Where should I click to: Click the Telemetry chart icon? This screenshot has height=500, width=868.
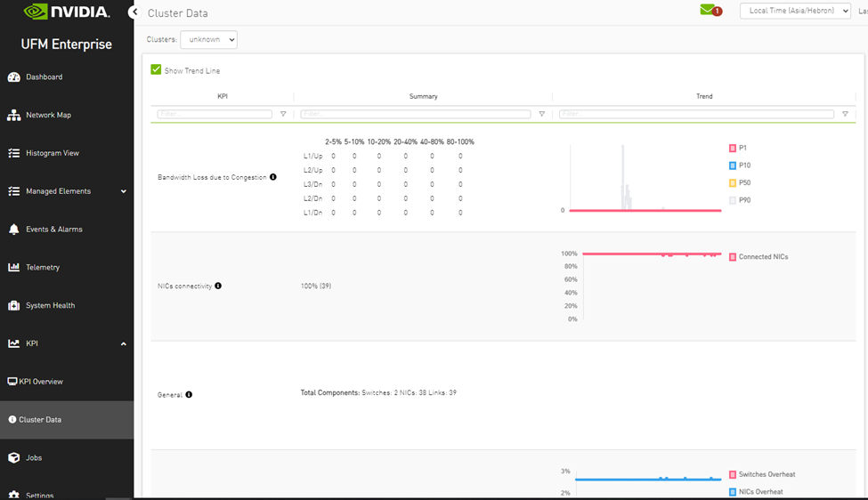click(x=13, y=268)
